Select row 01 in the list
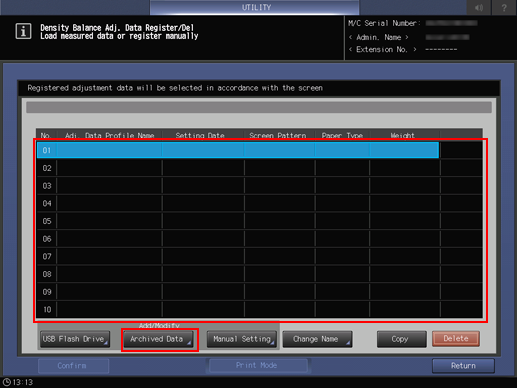 point(238,150)
